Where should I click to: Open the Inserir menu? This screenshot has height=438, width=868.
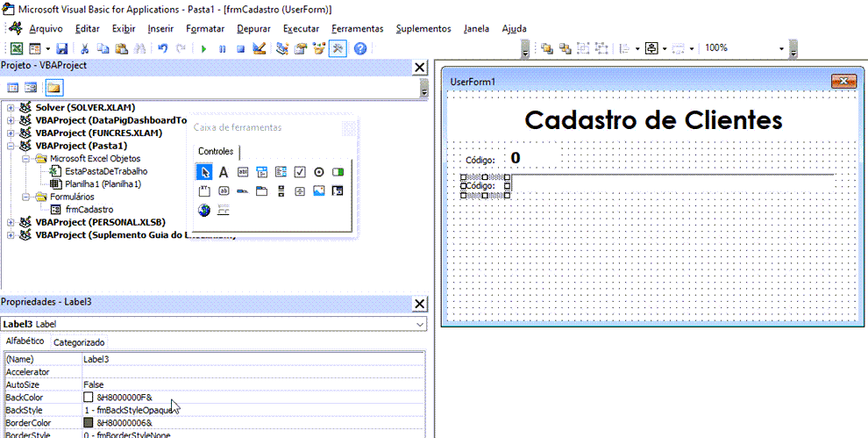point(161,29)
